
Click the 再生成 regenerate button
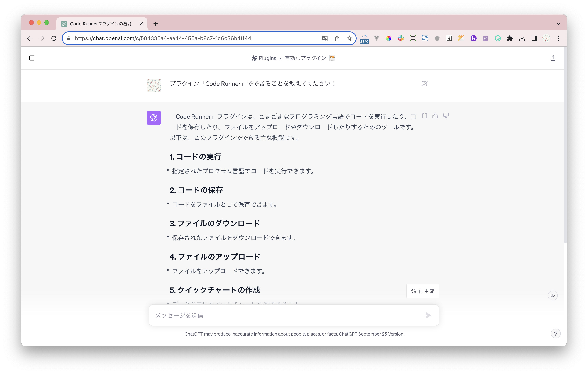click(422, 291)
